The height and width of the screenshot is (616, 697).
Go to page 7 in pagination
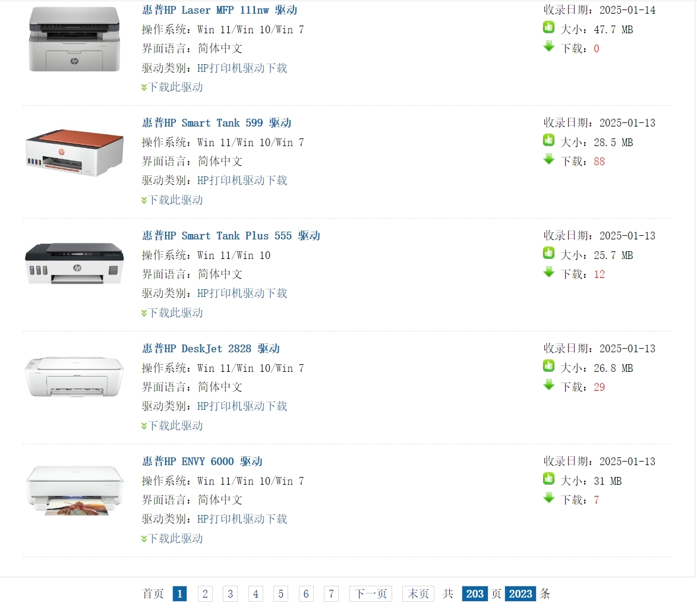(x=331, y=594)
